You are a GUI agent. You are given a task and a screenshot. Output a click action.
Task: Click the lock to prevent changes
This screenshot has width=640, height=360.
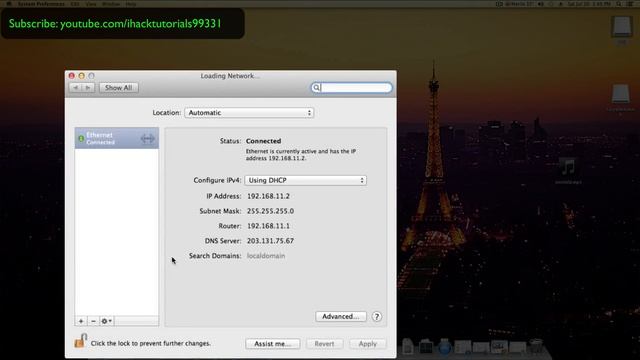[x=80, y=341]
